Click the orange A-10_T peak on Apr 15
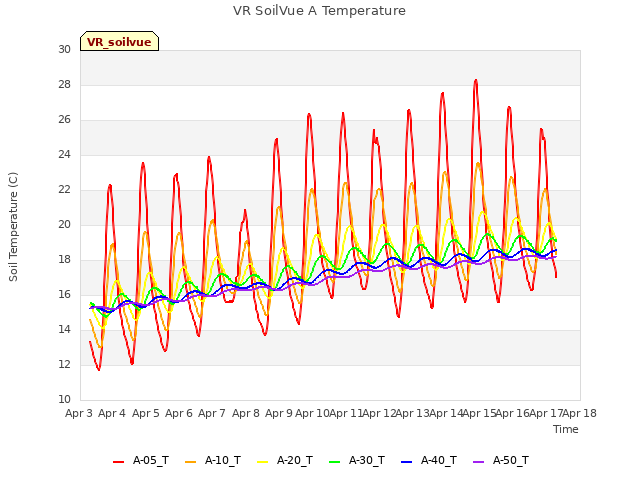 478,164
